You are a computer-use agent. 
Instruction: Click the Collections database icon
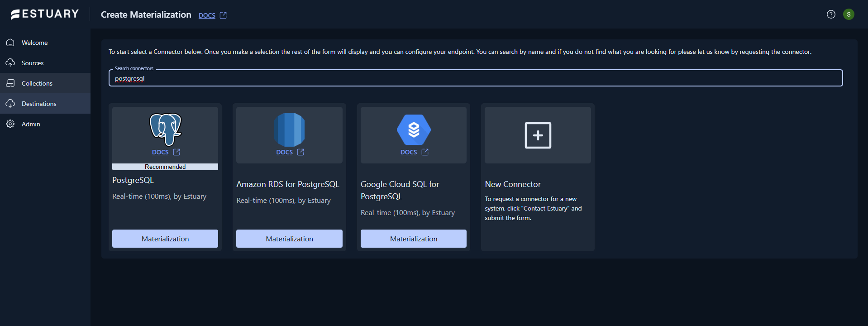tap(10, 83)
